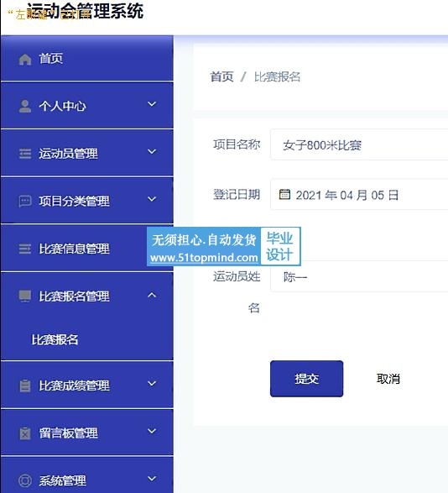
Task: Open the calendar icon in 登记日期 field
Action: tap(284, 194)
